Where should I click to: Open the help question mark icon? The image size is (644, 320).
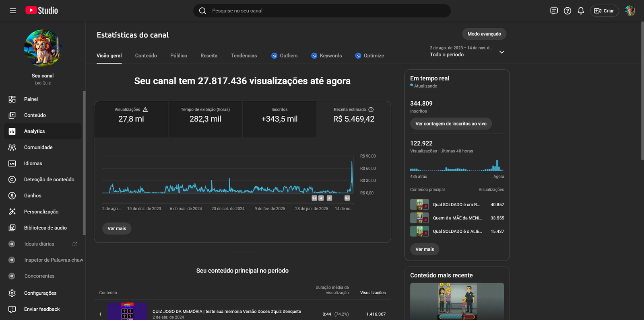pos(567,11)
